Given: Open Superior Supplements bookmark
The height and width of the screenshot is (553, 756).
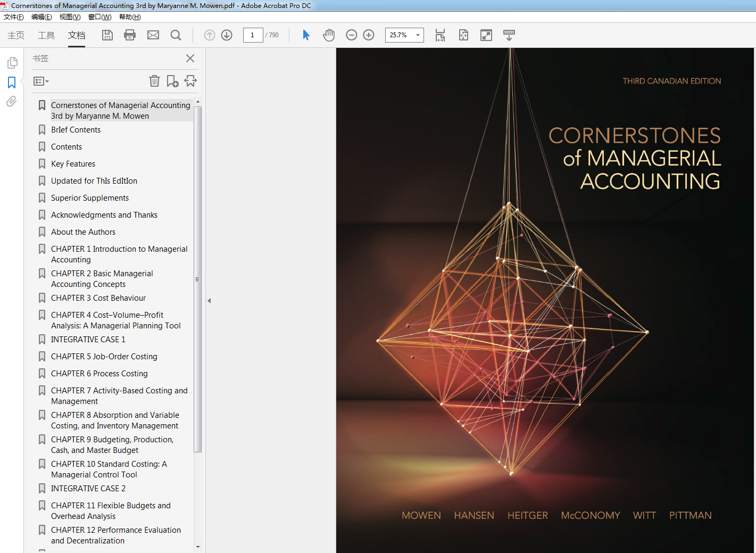Looking at the screenshot, I should (x=90, y=198).
